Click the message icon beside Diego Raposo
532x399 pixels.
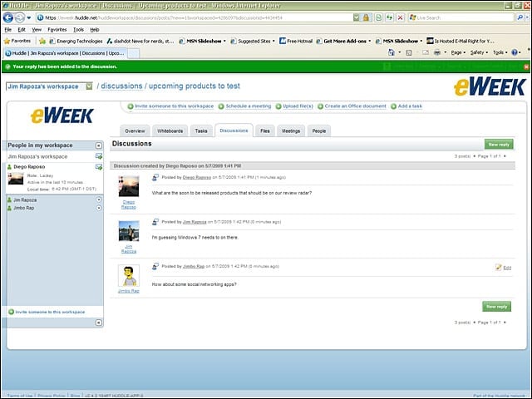tap(99, 167)
